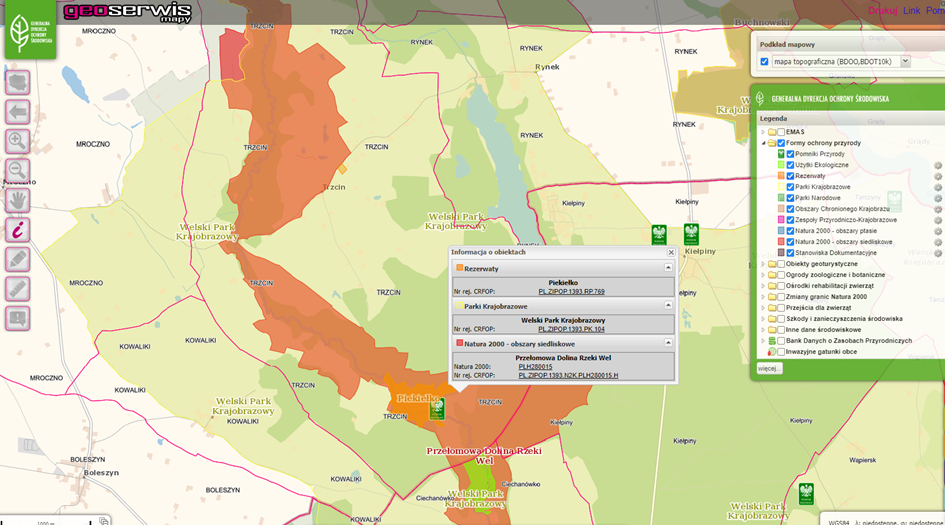Select the zoom in magnifier tool
This screenshot has width=945, height=525.
coord(17,141)
